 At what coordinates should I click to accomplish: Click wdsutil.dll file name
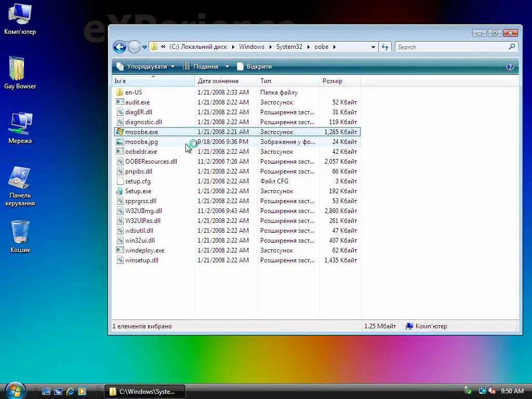(x=139, y=230)
